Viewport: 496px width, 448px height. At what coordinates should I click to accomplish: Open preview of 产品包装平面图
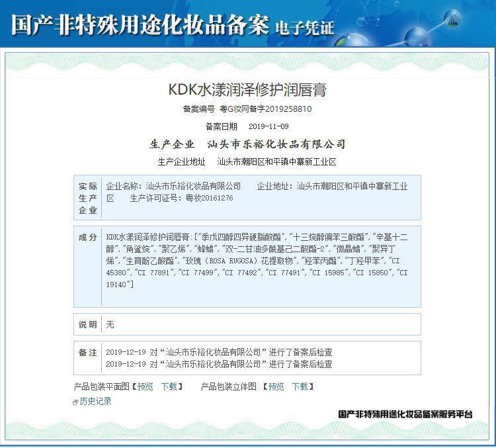coord(145,386)
